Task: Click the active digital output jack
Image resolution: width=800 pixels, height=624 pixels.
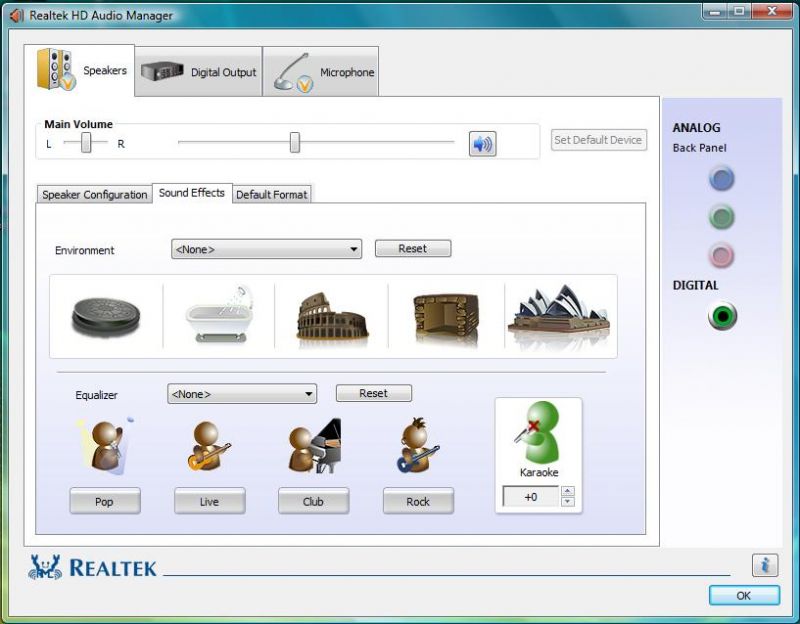Action: pyautogui.click(x=721, y=317)
